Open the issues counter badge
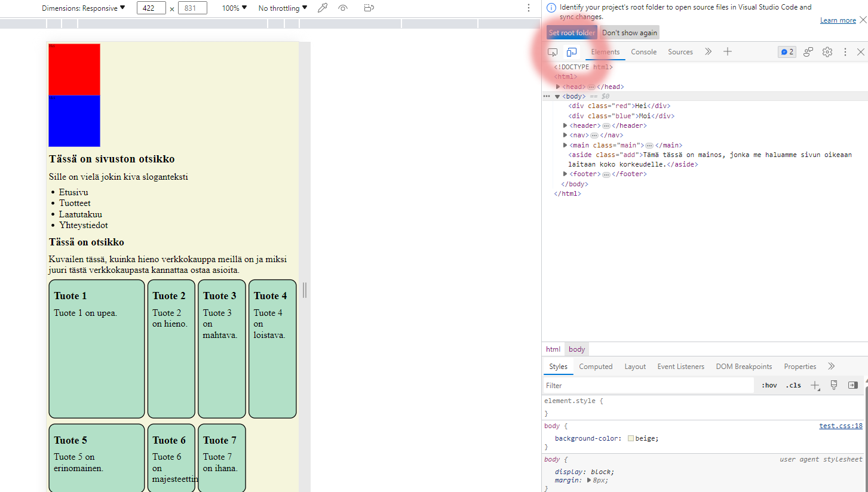Screen dimensions: 868x492 click(x=787, y=52)
